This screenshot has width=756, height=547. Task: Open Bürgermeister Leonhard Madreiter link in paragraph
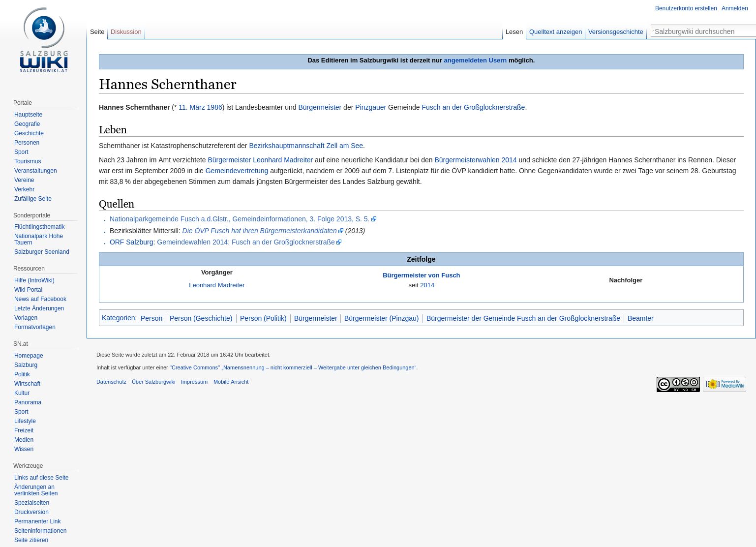coord(260,160)
